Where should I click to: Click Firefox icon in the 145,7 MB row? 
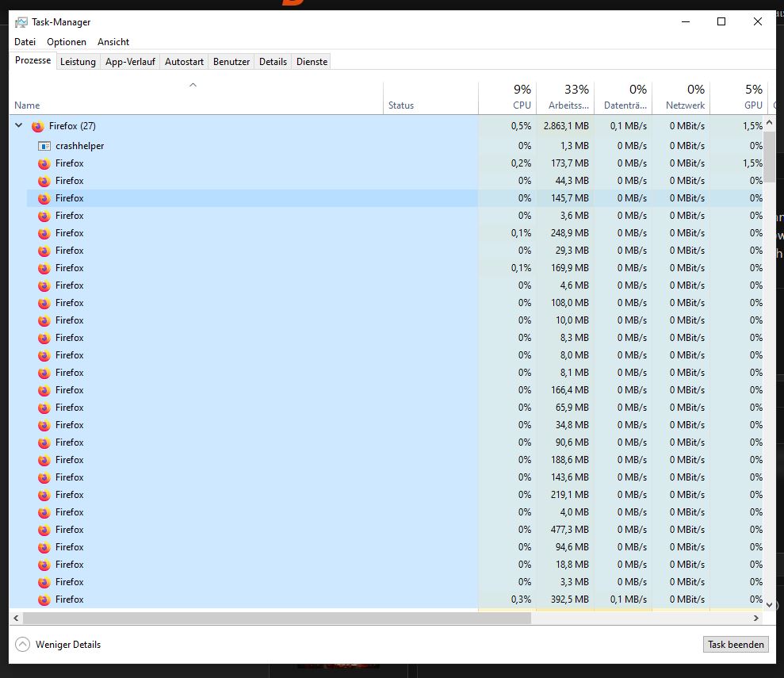tap(44, 198)
